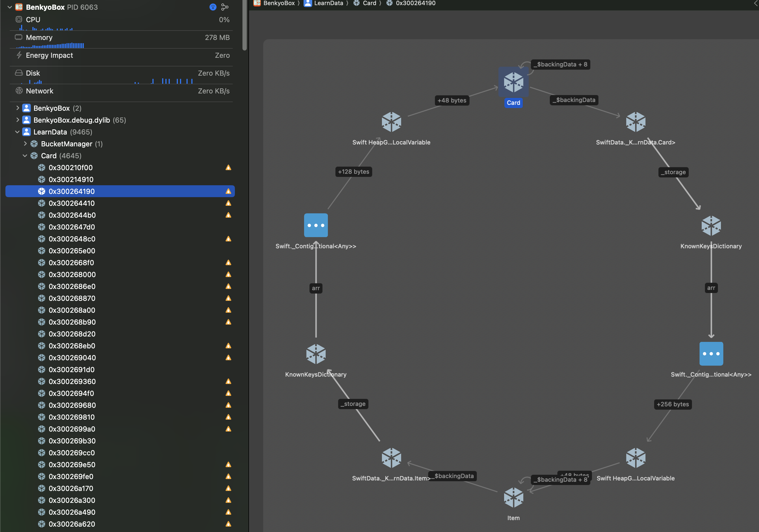This screenshot has height=532, width=759.
Task: Open LearnData in the jump bar
Action: click(324, 3)
